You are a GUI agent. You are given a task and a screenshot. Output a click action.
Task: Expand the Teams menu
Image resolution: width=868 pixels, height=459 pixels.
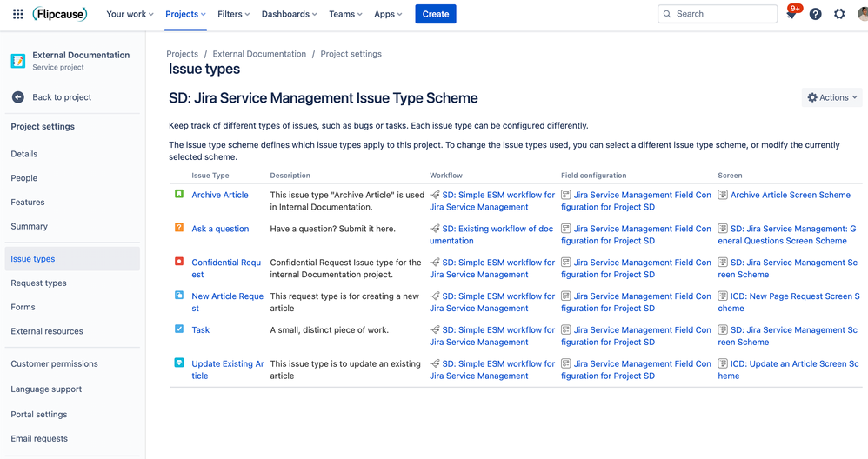point(345,14)
